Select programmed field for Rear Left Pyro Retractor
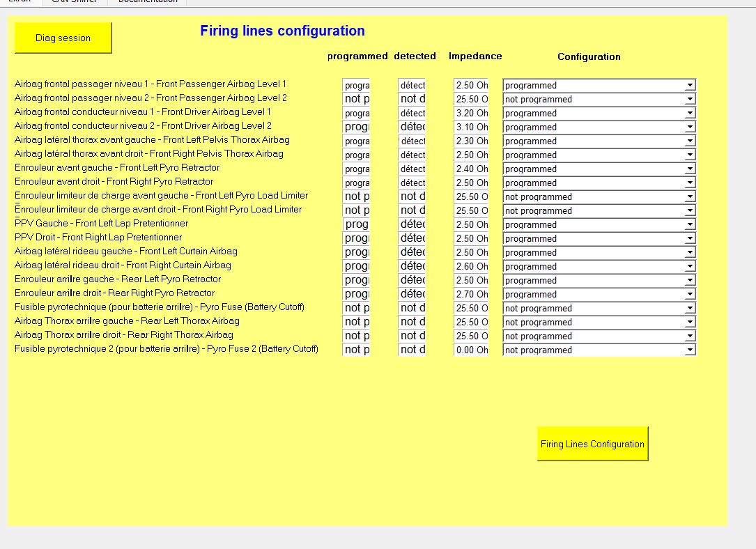Viewport: 756px width, 549px height. click(x=356, y=280)
